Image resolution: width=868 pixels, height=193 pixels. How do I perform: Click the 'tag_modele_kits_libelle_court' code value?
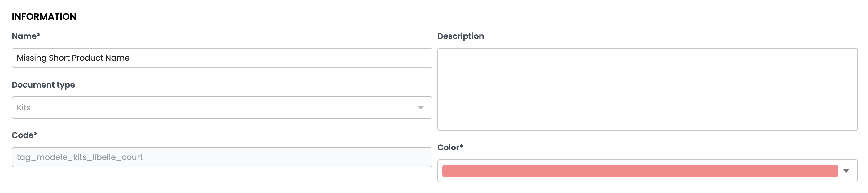[80, 157]
